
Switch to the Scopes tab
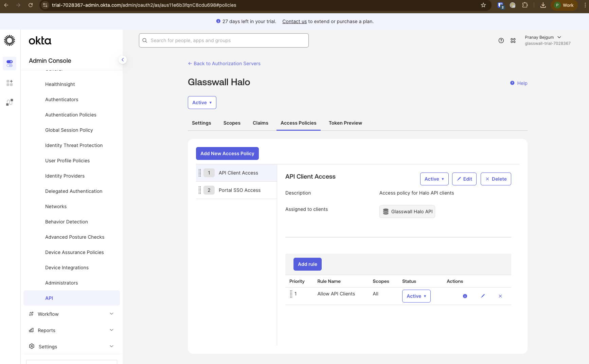pyautogui.click(x=232, y=123)
